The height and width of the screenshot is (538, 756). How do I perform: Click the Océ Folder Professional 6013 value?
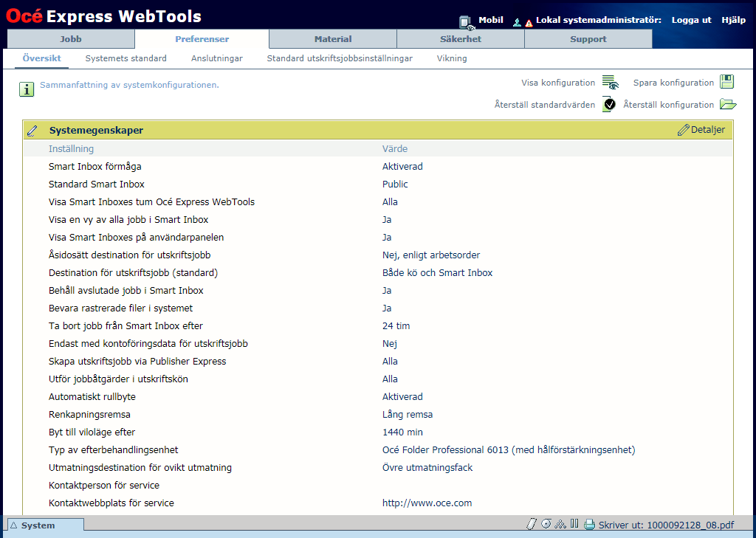click(x=509, y=449)
